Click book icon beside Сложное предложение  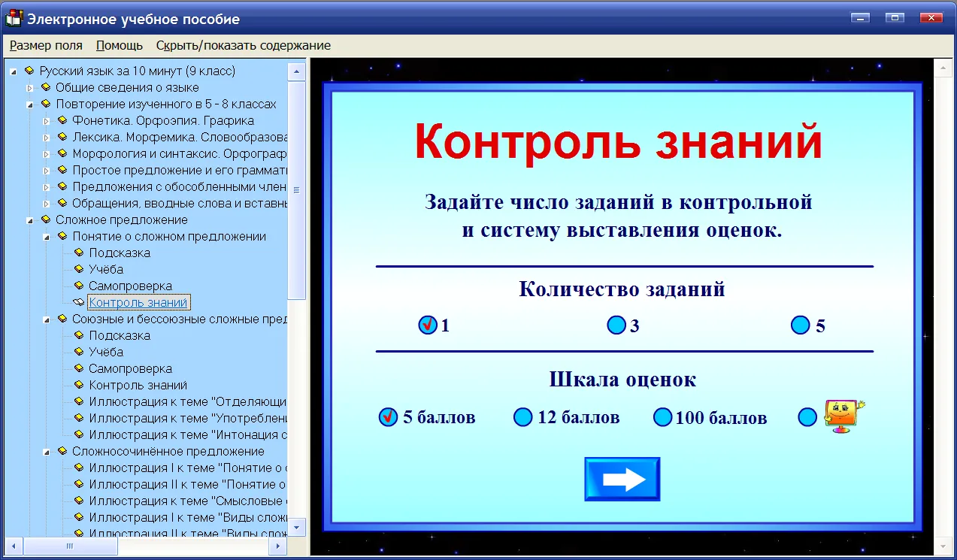coord(46,219)
